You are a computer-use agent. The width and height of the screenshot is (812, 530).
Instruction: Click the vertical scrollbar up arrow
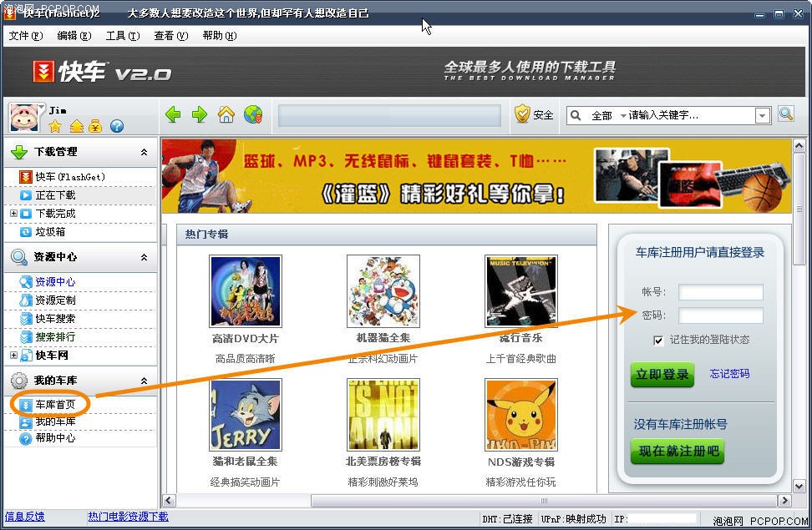[x=799, y=146]
